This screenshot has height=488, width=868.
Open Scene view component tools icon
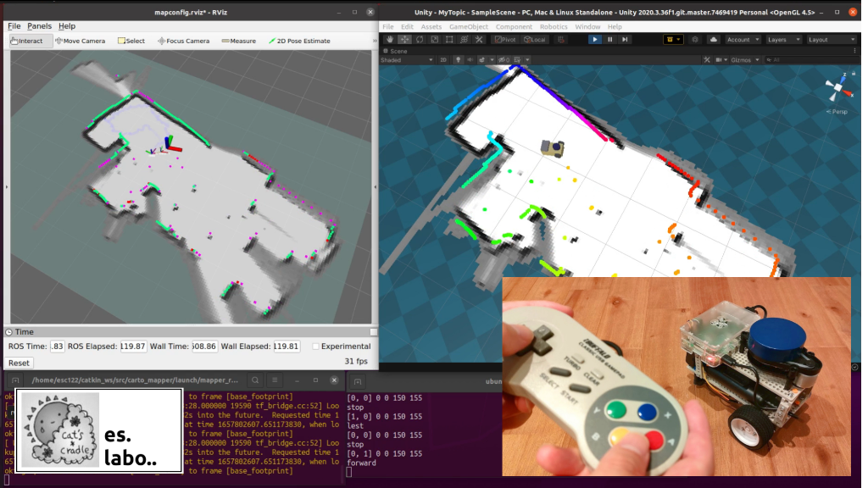click(707, 60)
